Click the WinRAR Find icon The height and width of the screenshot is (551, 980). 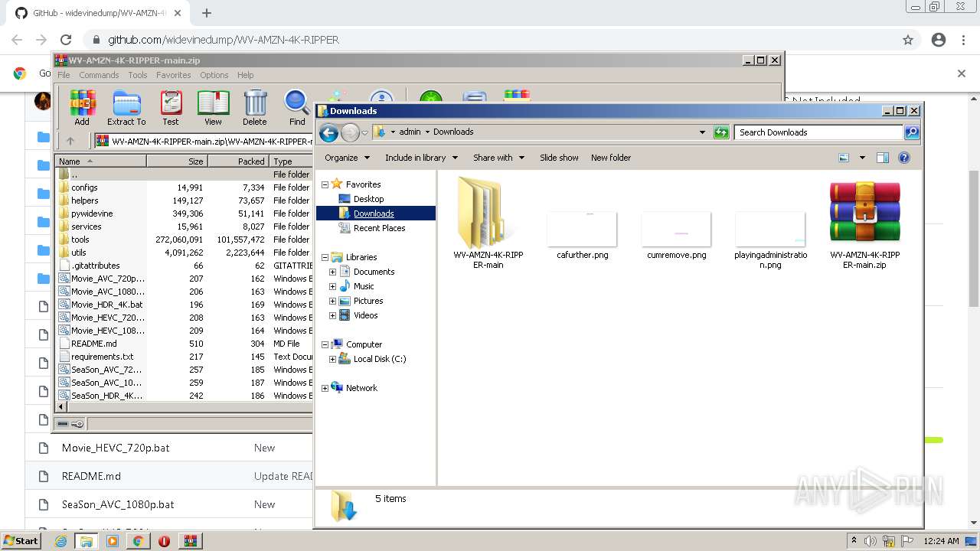[297, 108]
